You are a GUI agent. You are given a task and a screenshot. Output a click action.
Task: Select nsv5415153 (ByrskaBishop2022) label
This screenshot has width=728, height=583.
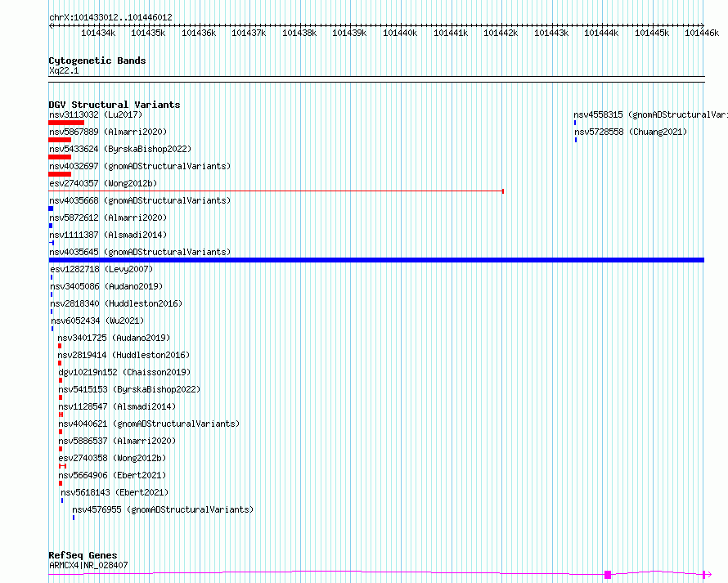(x=129, y=389)
